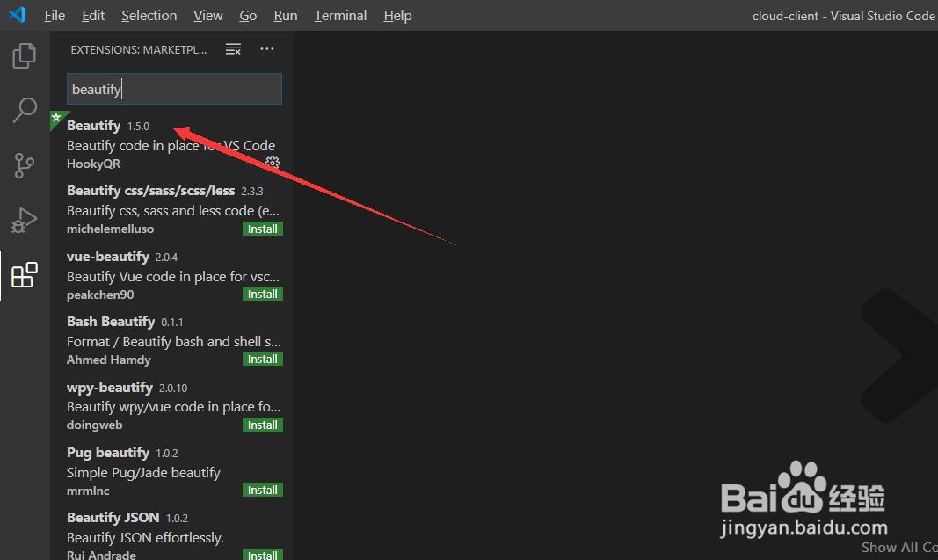Open the Source Control view
Viewport: 938px width, 560px height.
(25, 166)
